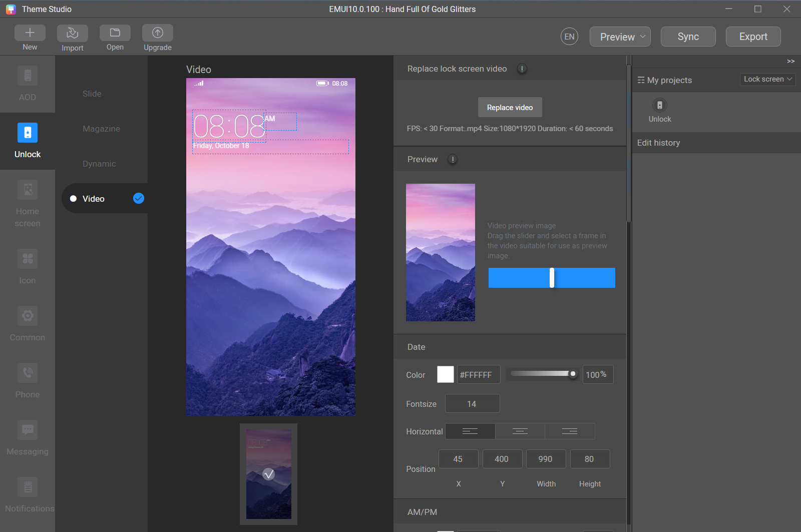The height and width of the screenshot is (532, 801).
Task: Click the Import theme icon
Action: 73,33
